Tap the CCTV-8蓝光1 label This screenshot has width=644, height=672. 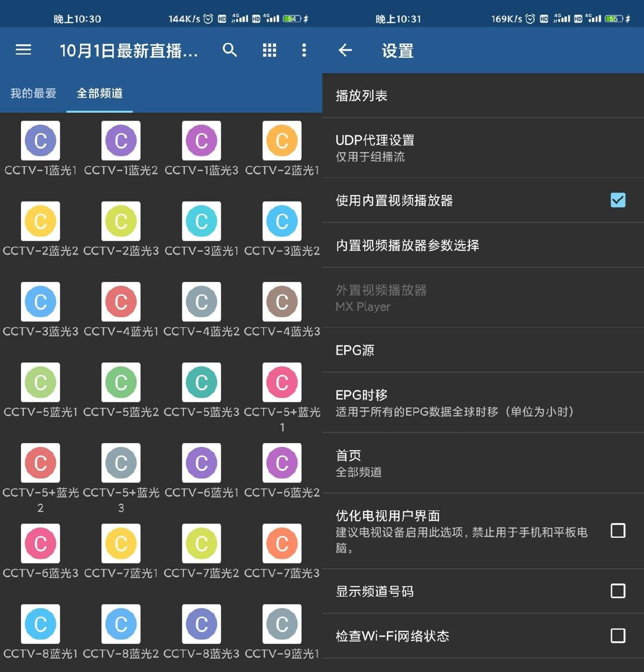41,654
